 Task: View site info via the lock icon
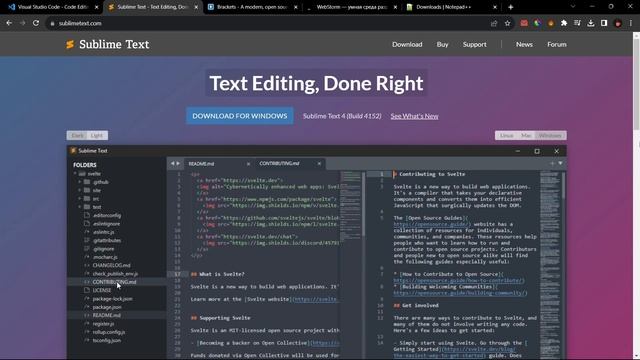click(52, 24)
